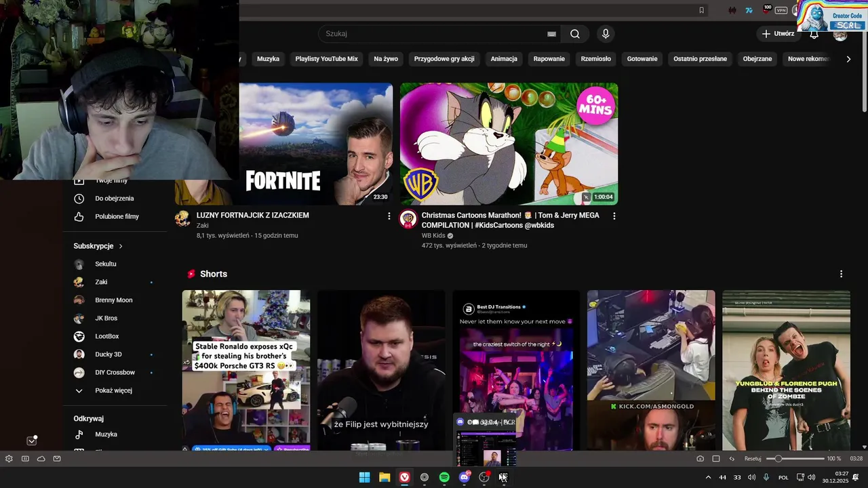Click the Utwórz create button

pos(778,34)
